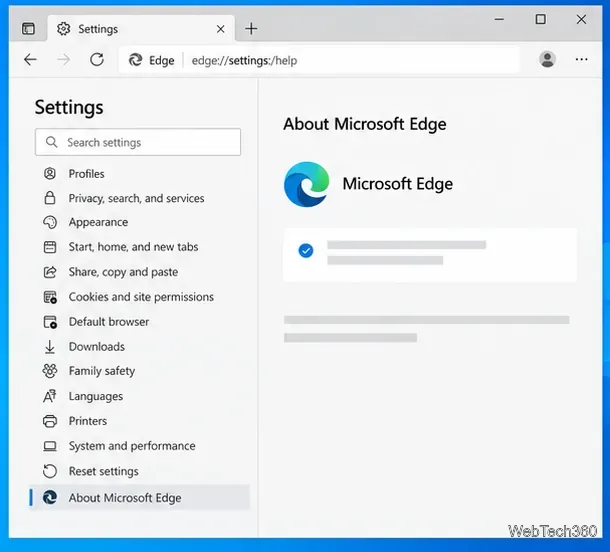Click the Default browser icon
This screenshot has height=552, width=610.
pyautogui.click(x=50, y=322)
